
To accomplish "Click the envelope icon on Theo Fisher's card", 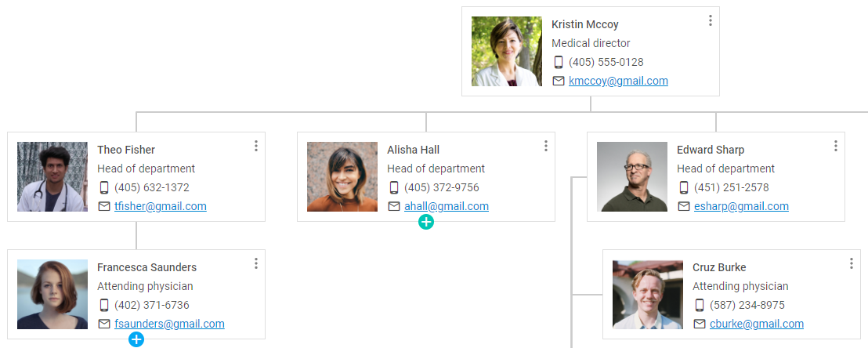I will [x=104, y=206].
